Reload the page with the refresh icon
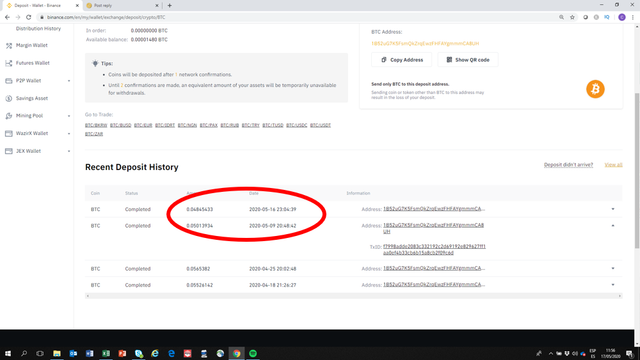The height and width of the screenshot is (360, 640). click(x=29, y=17)
